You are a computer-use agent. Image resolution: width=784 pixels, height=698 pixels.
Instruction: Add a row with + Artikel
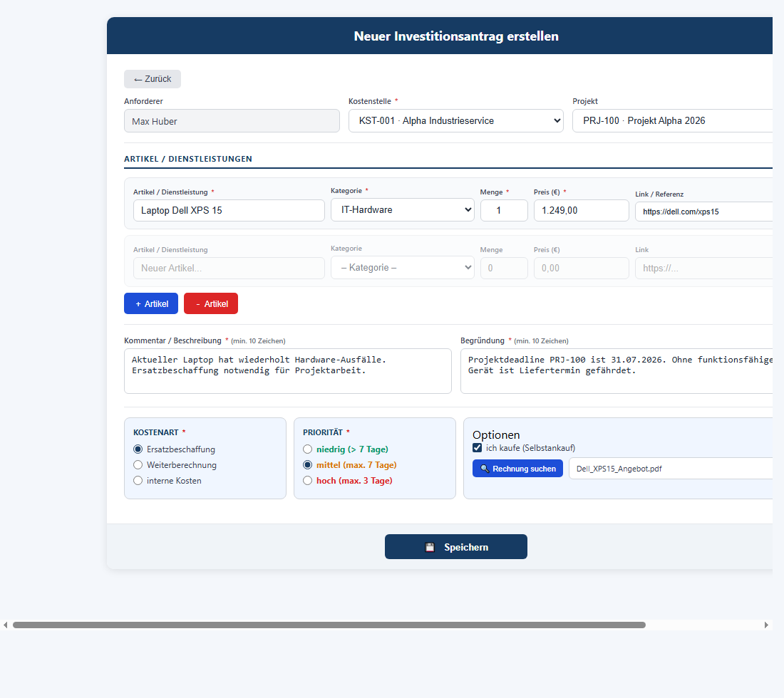point(151,304)
